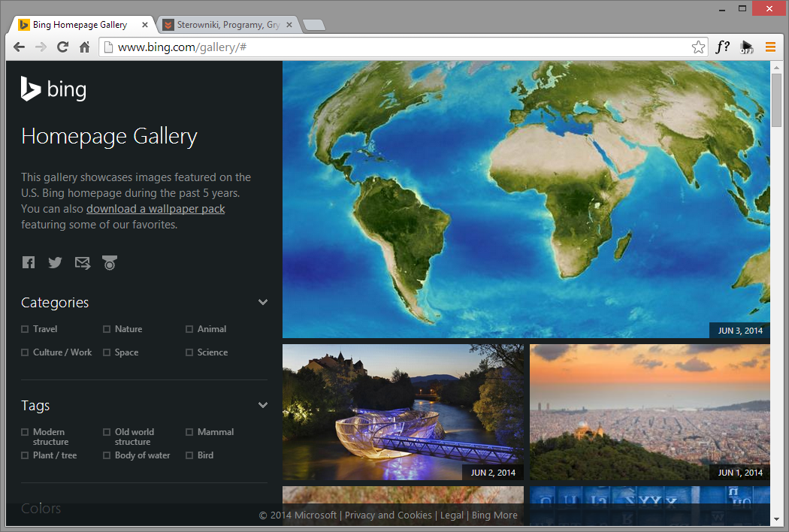Click the fourth share icon beside email
This screenshot has width=789, height=532.
coord(109,263)
